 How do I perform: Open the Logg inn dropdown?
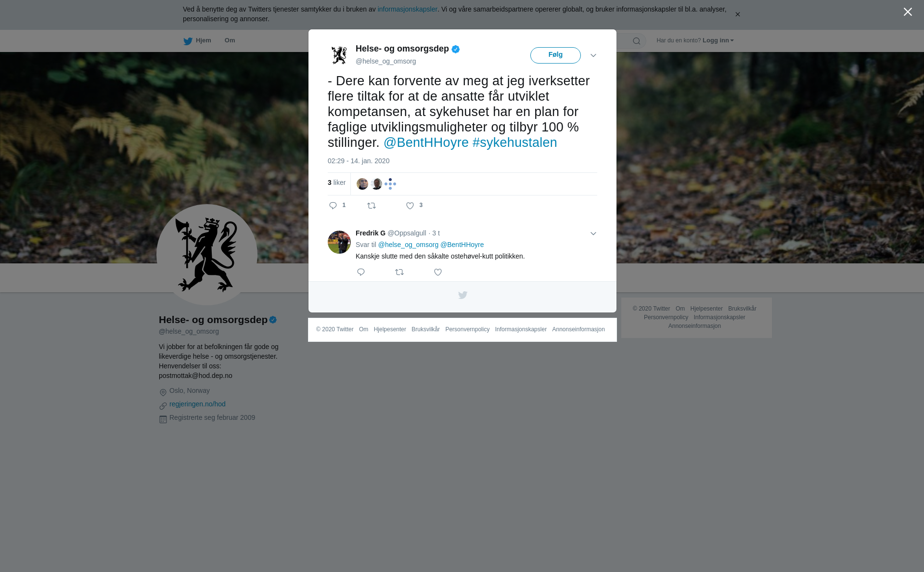[718, 40]
